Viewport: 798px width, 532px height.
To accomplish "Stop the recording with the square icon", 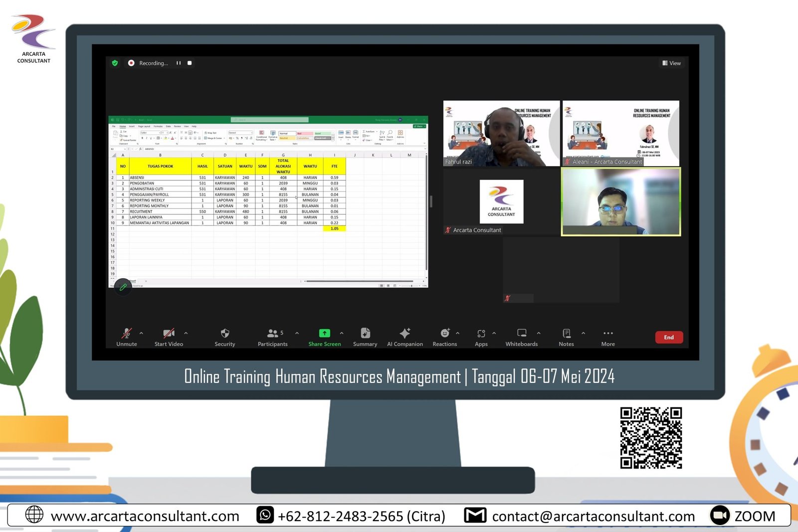I will tap(190, 63).
